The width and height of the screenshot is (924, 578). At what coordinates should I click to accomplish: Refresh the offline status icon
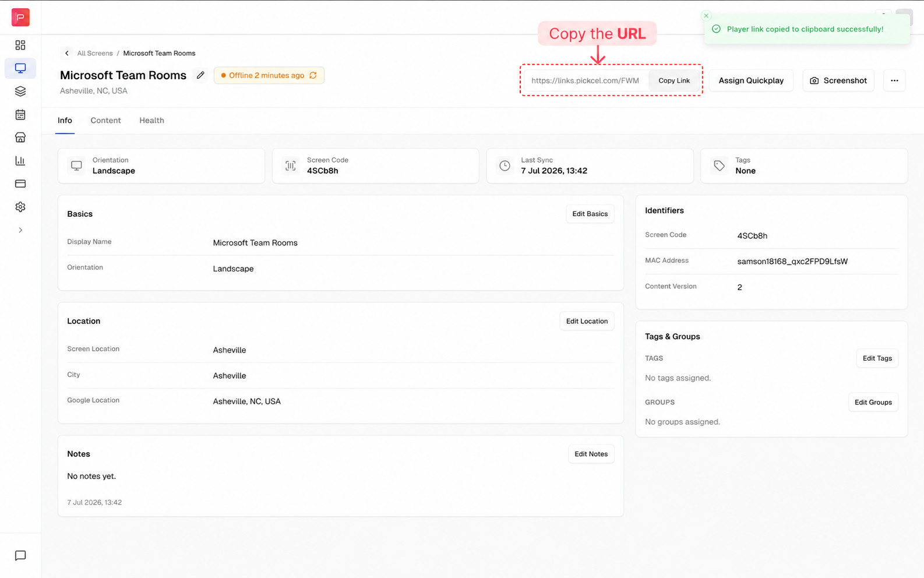tap(313, 75)
